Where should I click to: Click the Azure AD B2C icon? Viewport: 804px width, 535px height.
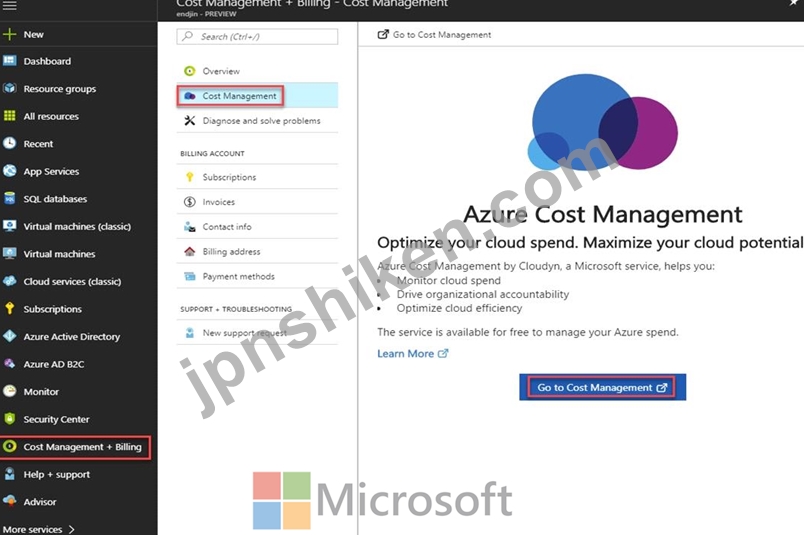coord(9,364)
